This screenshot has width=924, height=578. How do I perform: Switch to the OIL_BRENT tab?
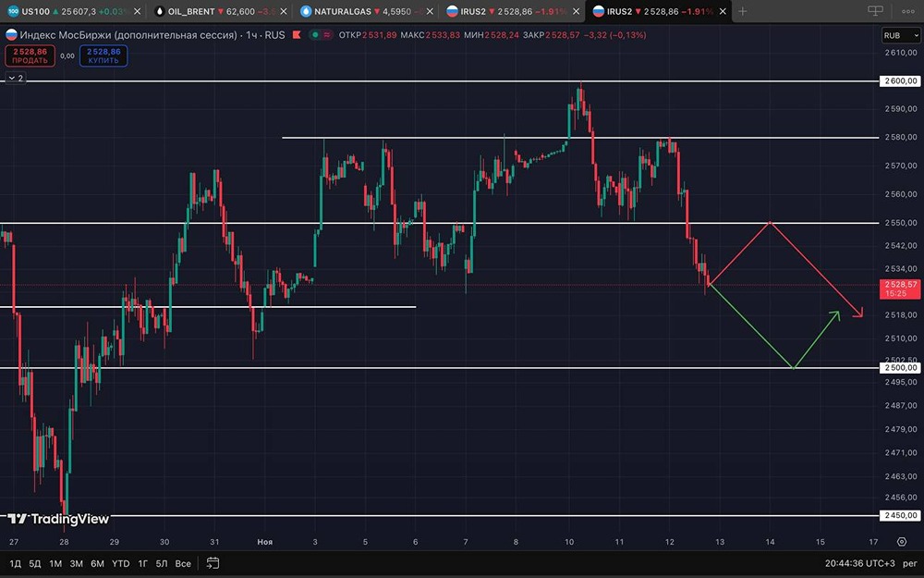point(219,11)
